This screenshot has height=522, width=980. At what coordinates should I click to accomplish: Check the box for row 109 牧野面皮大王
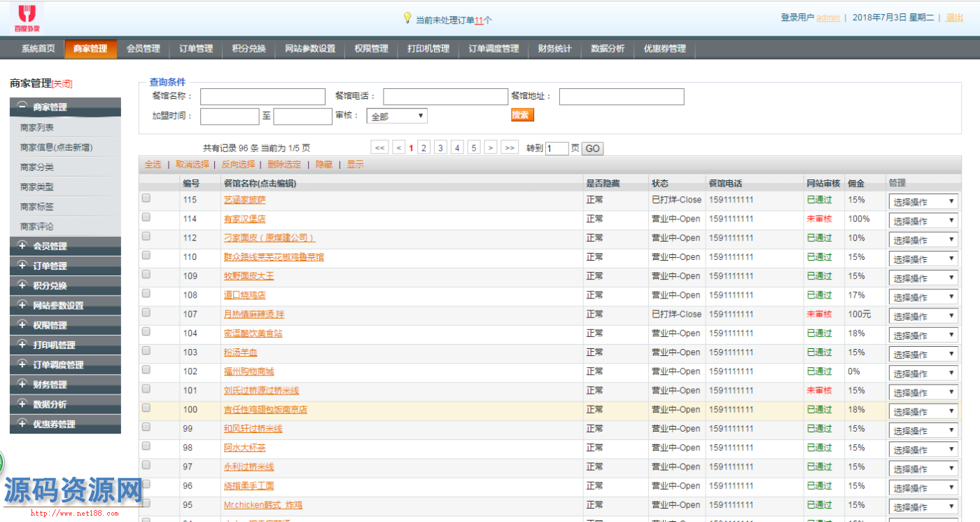click(x=146, y=275)
